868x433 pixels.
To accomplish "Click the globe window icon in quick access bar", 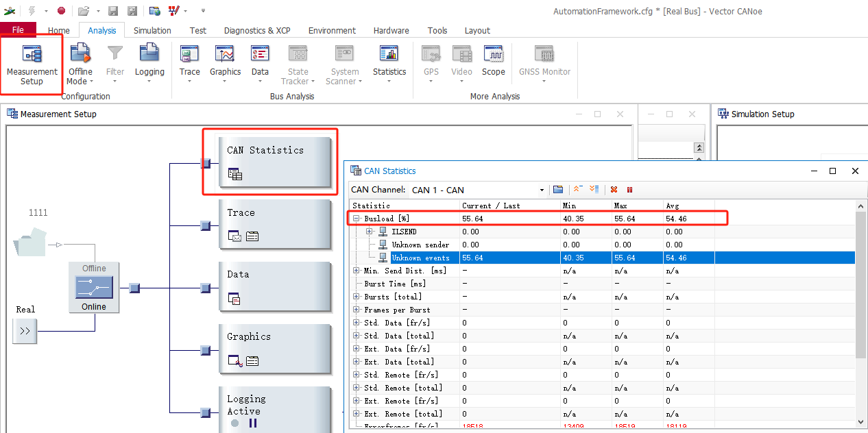I will (155, 11).
